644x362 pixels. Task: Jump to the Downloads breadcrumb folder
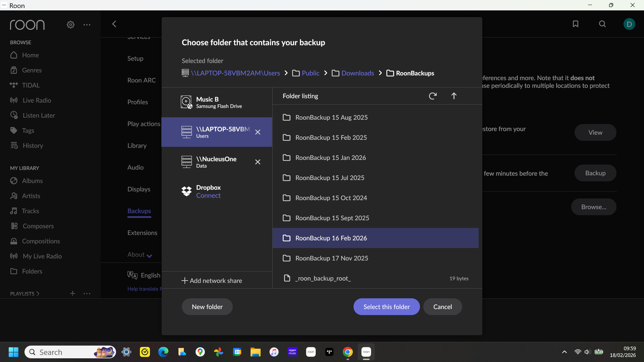[357, 73]
